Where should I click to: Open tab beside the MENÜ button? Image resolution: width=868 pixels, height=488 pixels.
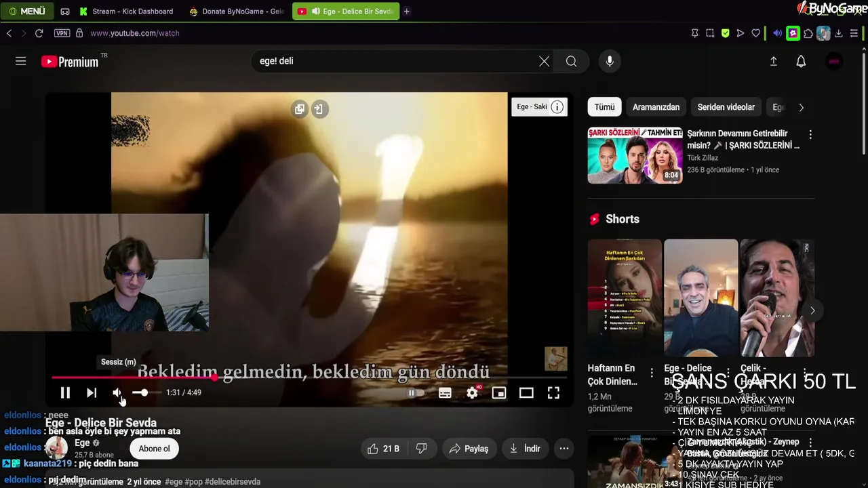pos(65,11)
